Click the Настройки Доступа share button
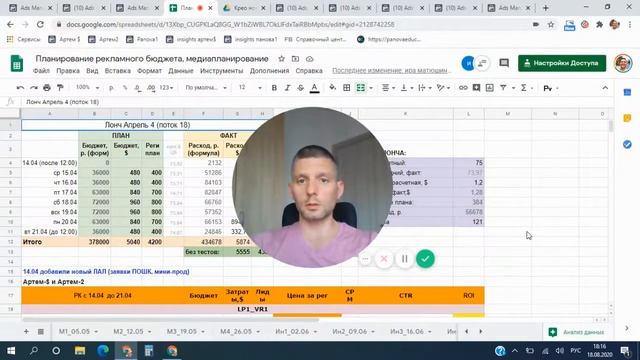This screenshot has height=360, width=640. 562,63
